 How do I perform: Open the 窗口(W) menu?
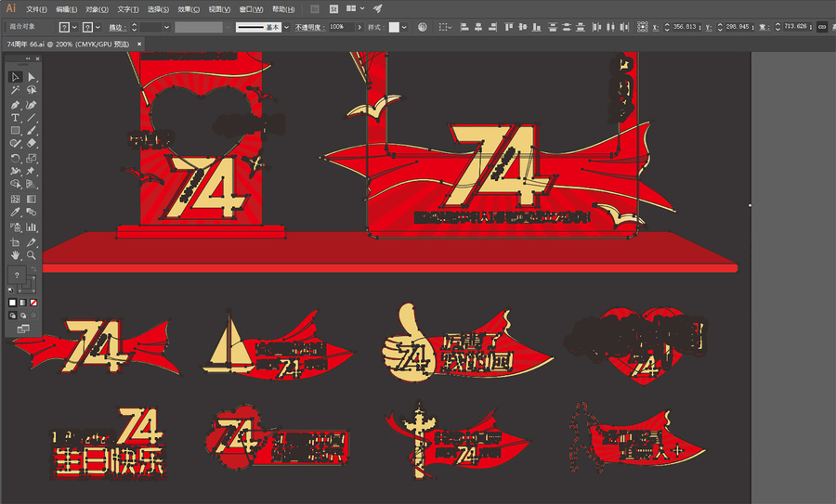251,9
